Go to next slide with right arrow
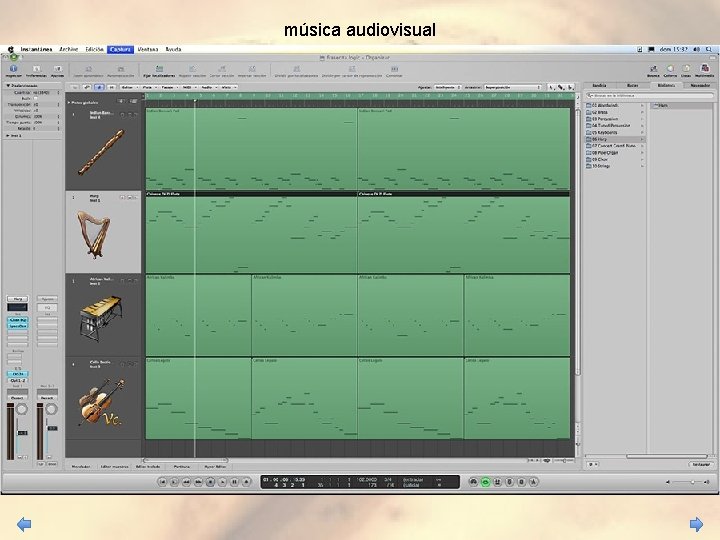Viewport: 720px width, 540px height. tap(696, 524)
